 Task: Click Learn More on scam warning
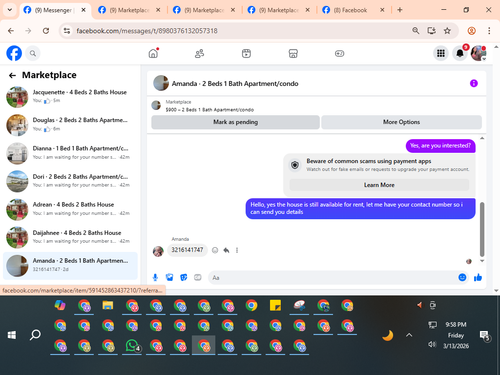(x=379, y=185)
